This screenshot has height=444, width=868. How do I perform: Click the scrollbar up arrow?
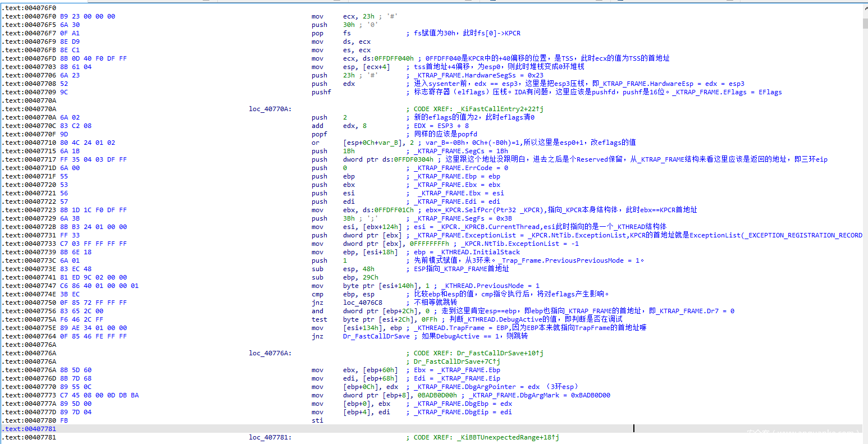coord(865,7)
